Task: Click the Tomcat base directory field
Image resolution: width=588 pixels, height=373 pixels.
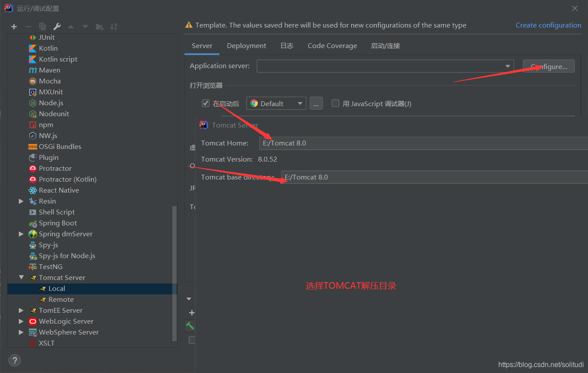Action: click(434, 177)
